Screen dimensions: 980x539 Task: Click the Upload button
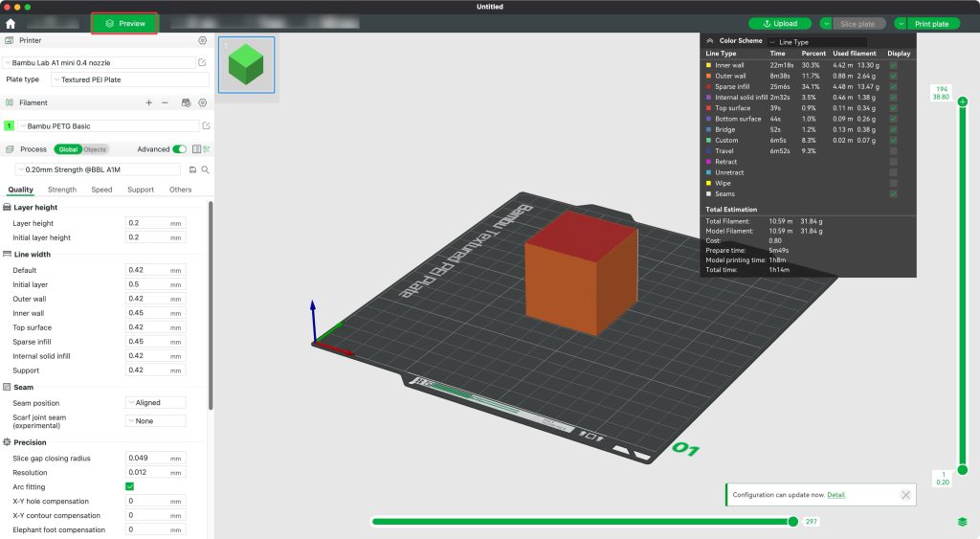780,23
